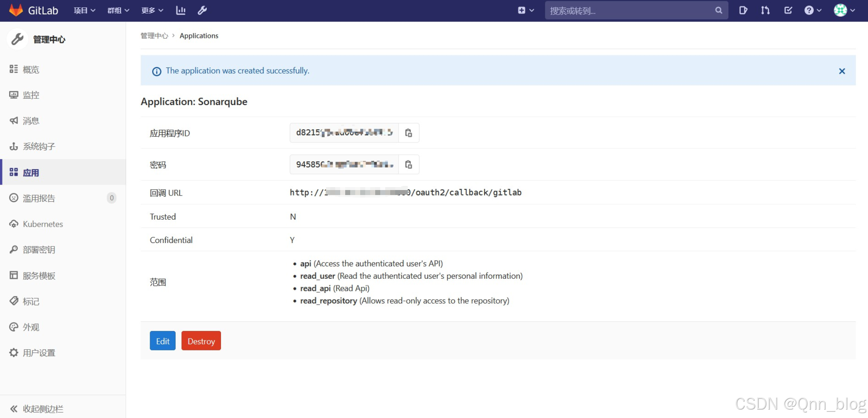Select 应用 in the admin sidebar
Screen dimensions: 868x418
[30, 172]
